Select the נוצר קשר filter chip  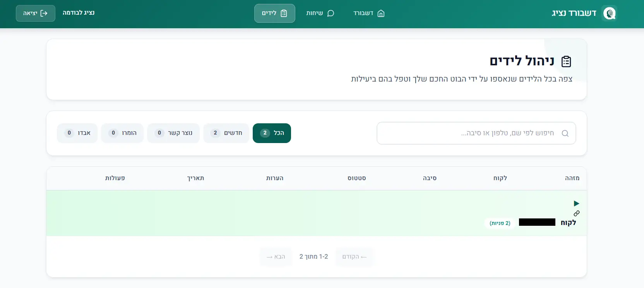(173, 133)
